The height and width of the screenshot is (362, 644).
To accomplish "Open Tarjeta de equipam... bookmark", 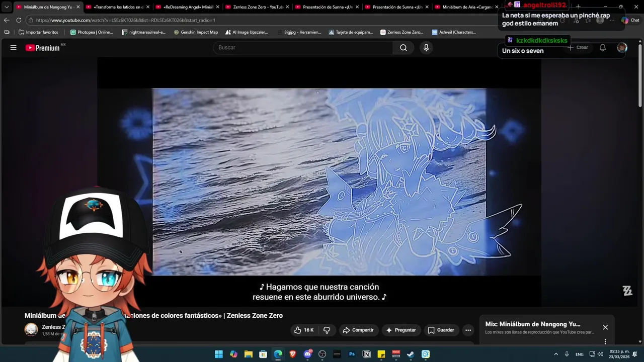I will 351,32.
